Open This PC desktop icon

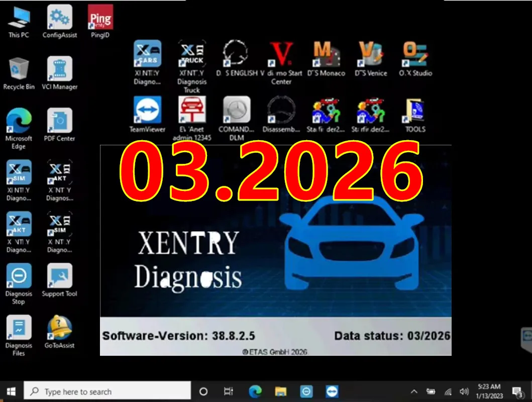point(19,21)
